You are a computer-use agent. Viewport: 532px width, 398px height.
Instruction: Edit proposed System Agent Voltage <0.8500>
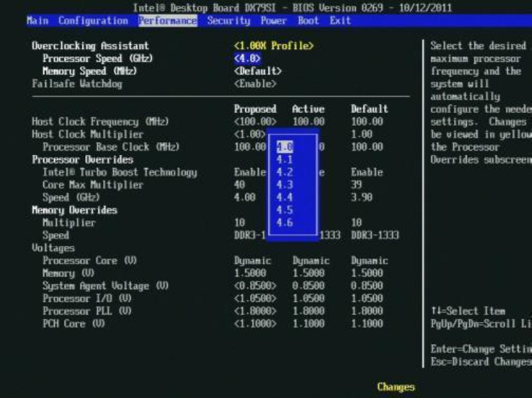(255, 286)
